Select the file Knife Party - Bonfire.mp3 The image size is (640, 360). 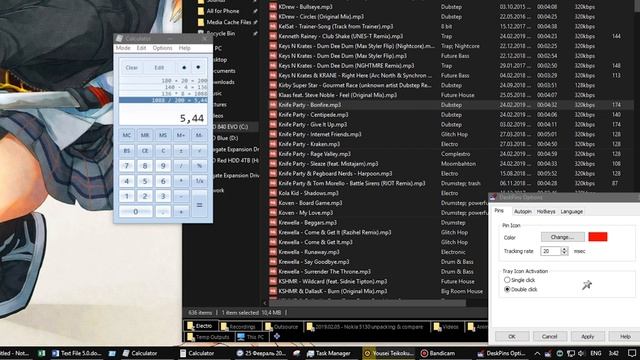tap(309, 105)
